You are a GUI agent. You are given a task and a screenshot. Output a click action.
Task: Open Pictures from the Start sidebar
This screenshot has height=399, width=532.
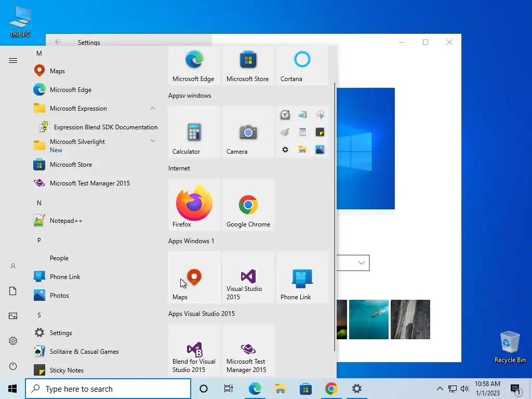pyautogui.click(x=13, y=316)
